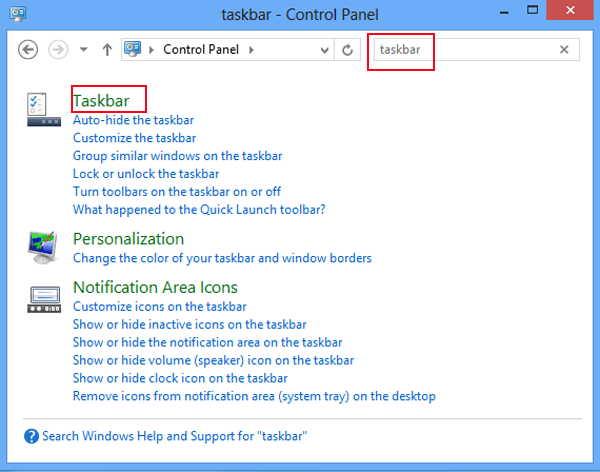
Task: Open the recent locations dropdown arrow
Action: click(83, 49)
